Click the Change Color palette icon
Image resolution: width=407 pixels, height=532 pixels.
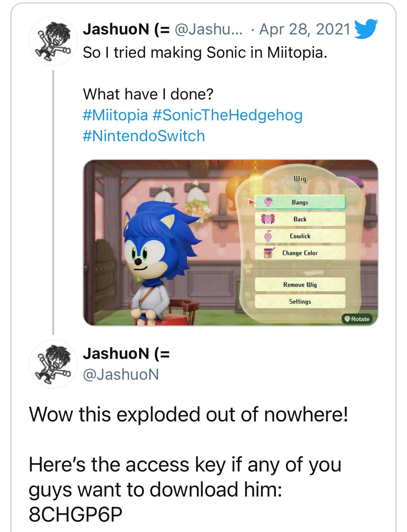[x=268, y=253]
